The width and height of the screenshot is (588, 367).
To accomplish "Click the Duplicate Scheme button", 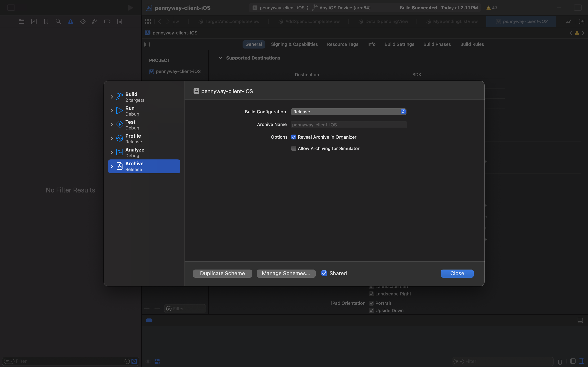I will [222, 273].
